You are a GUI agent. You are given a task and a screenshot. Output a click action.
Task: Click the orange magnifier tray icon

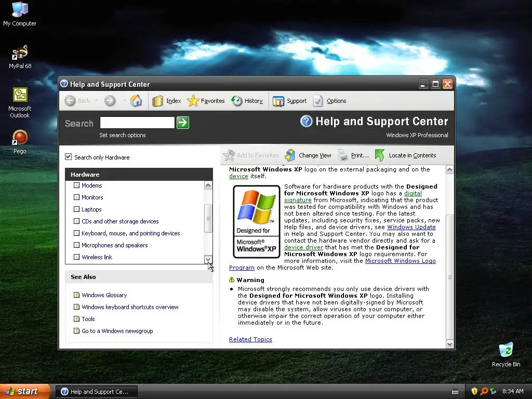(484, 391)
